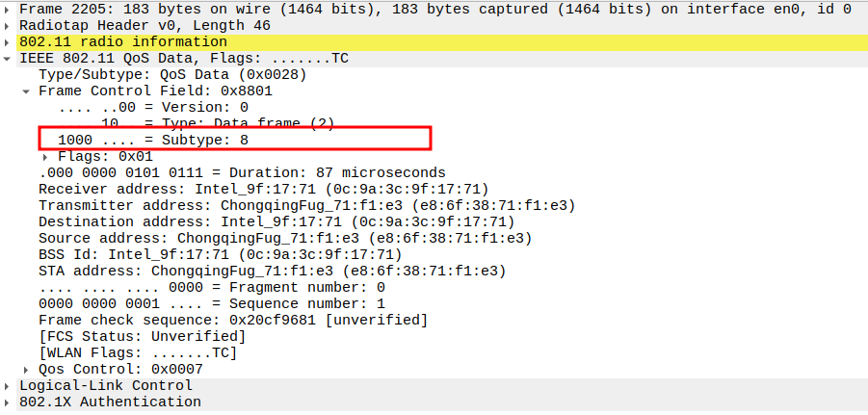This screenshot has height=415, width=868.
Task: Expand the 802.1X Authentication section
Action: [9, 402]
